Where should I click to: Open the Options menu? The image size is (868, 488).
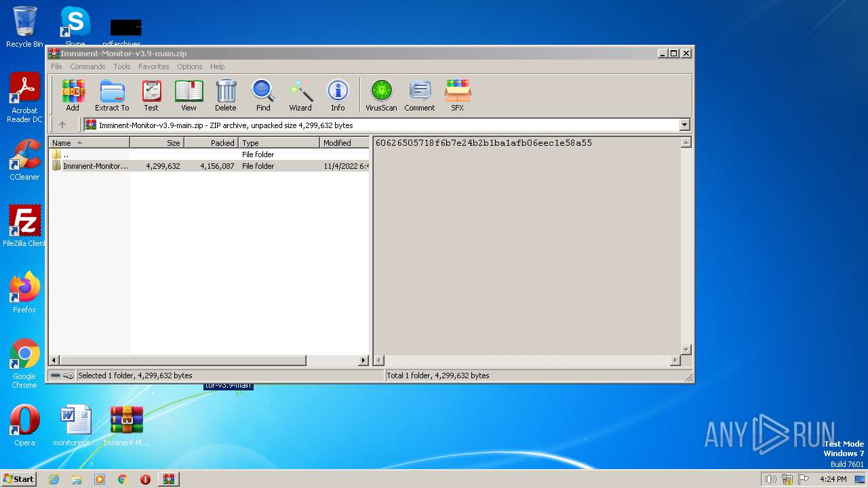point(190,66)
